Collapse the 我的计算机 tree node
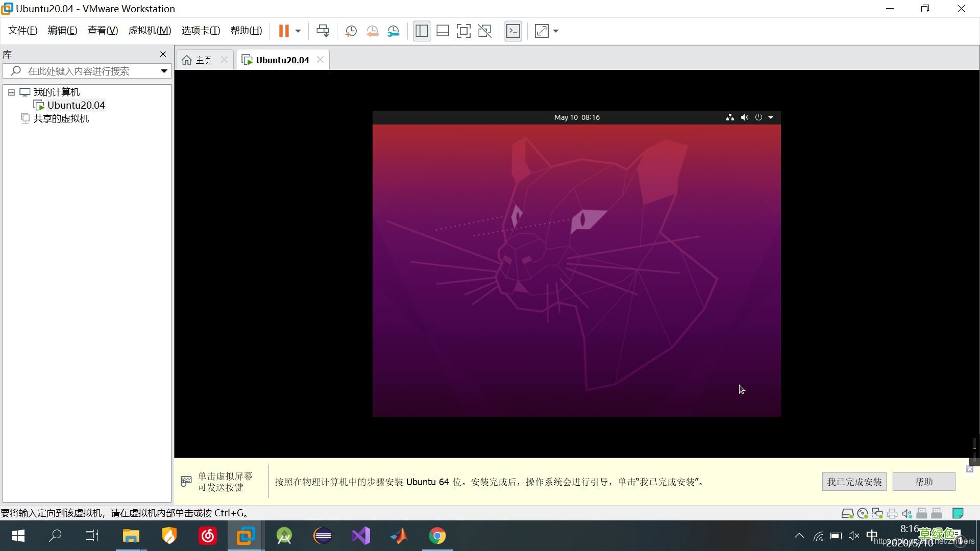Screen dimensions: 980x551 (11, 93)
